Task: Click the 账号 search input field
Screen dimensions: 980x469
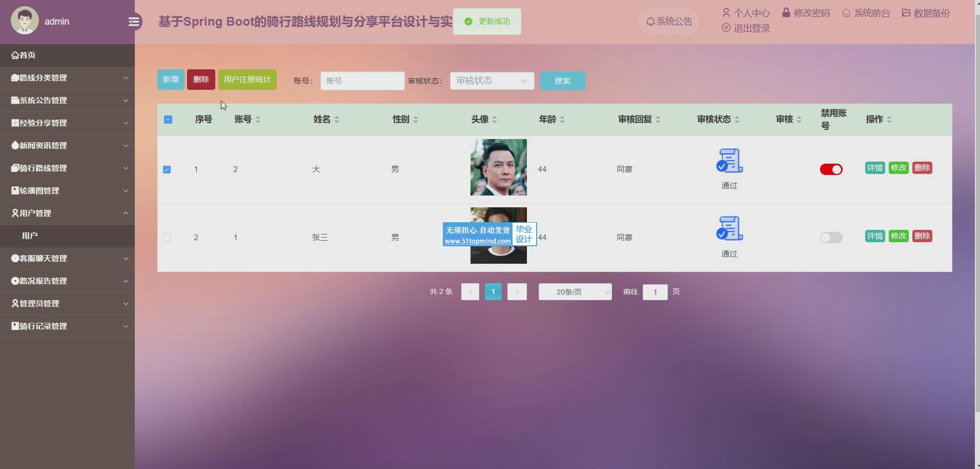Action: click(362, 81)
